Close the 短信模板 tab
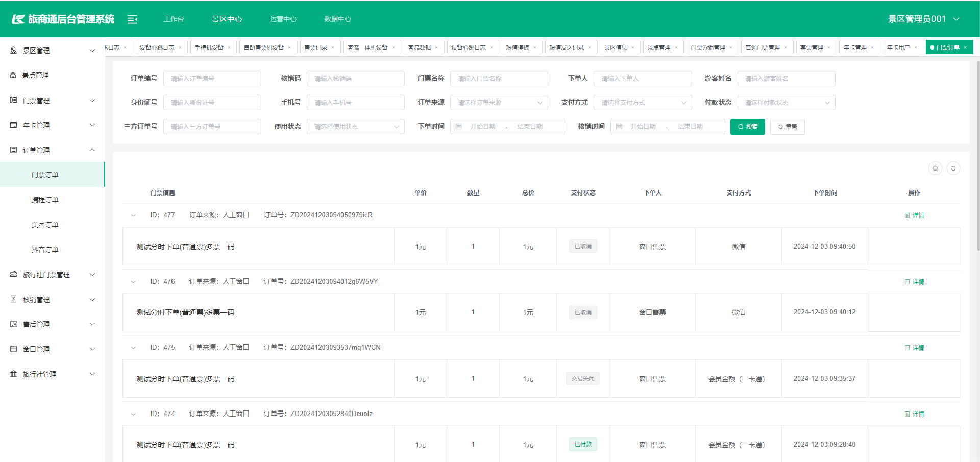This screenshot has height=462, width=980. [x=535, y=47]
